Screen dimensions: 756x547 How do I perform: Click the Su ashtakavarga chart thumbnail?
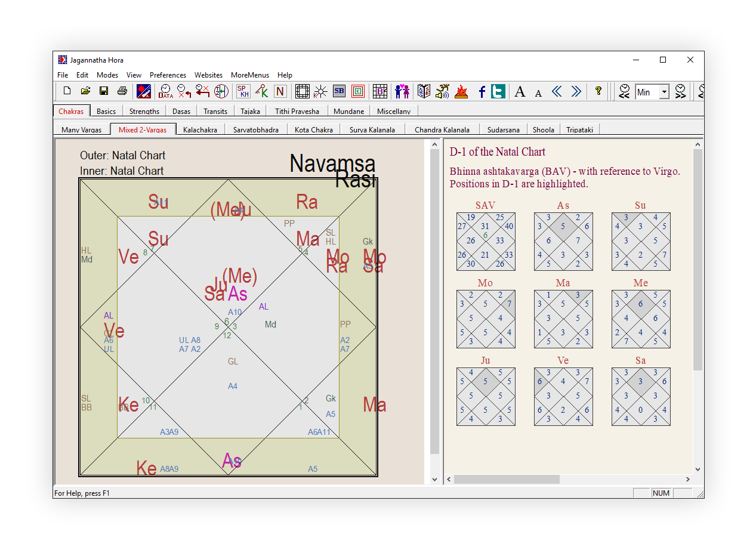[x=641, y=242]
